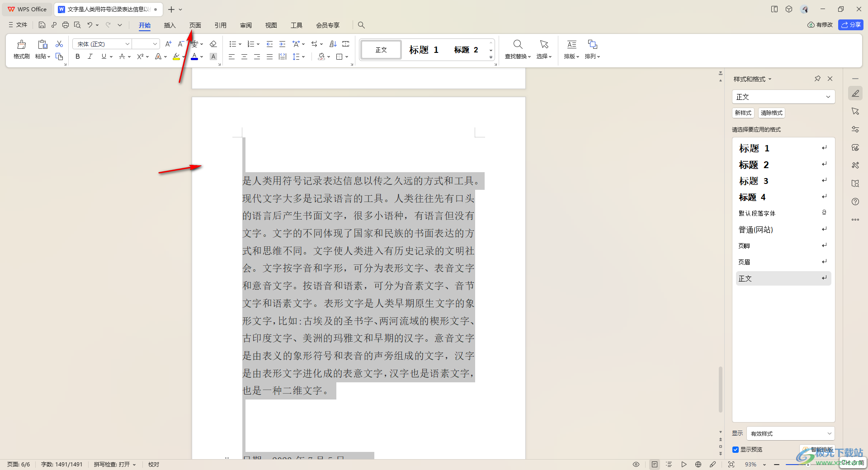The width and height of the screenshot is (868, 470).
Task: Justify paragraph text
Action: tap(269, 56)
